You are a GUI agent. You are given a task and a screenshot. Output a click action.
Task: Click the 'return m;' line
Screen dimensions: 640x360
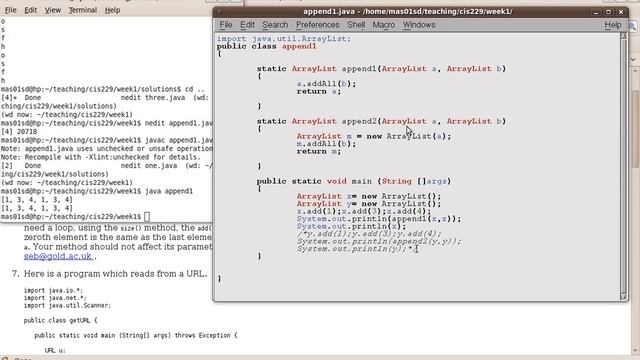318,151
